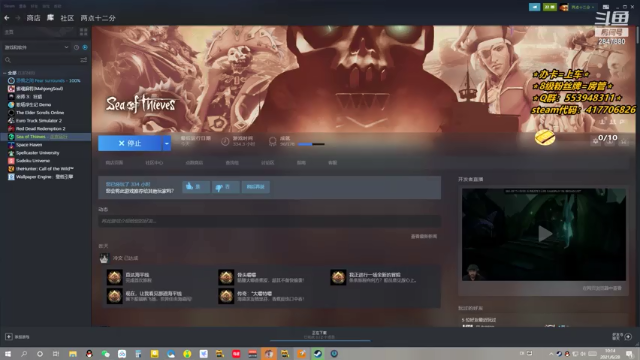Click the activity status input box
The image size is (640, 360).
269,221
